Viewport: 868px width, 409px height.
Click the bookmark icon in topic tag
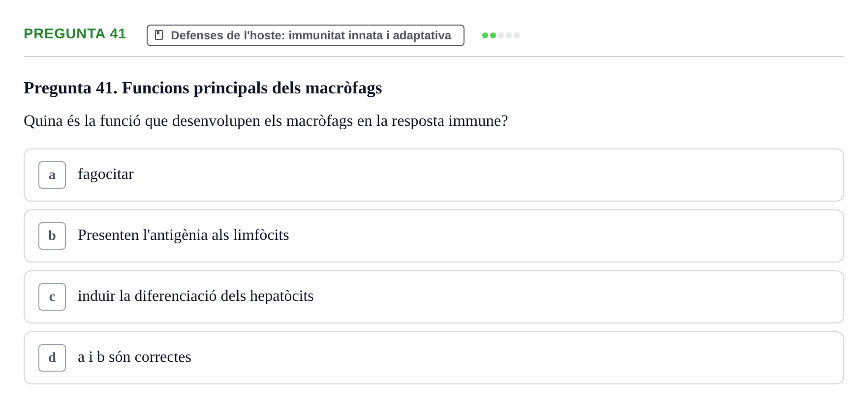tap(159, 35)
